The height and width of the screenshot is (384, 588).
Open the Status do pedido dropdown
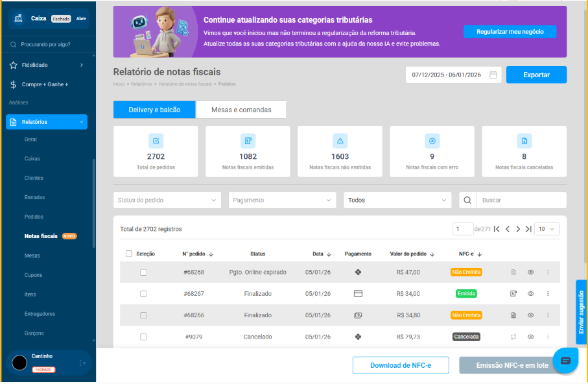click(167, 200)
